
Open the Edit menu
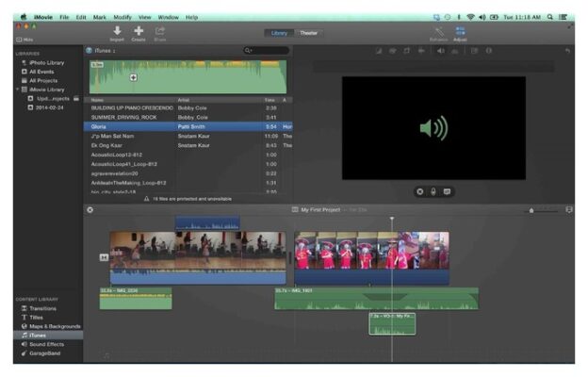(81, 17)
